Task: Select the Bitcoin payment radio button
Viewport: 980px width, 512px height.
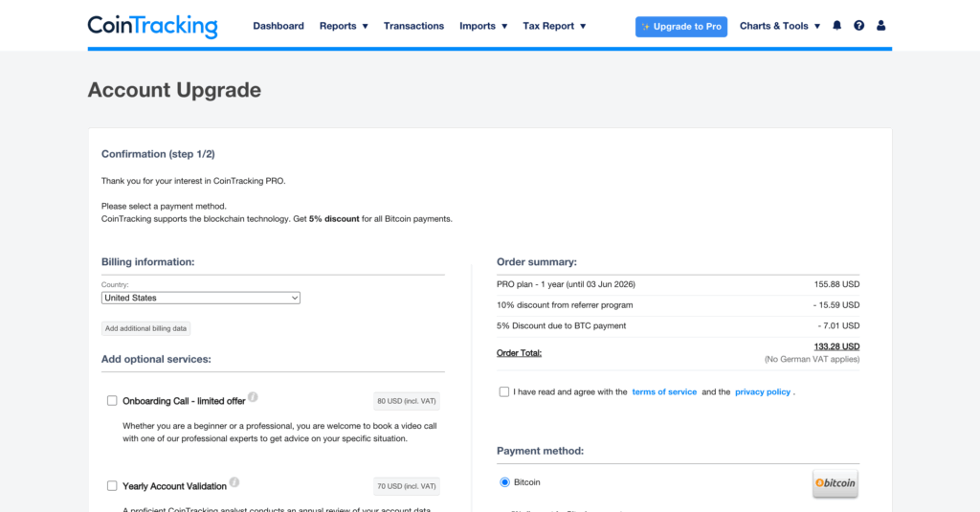Action: tap(504, 482)
